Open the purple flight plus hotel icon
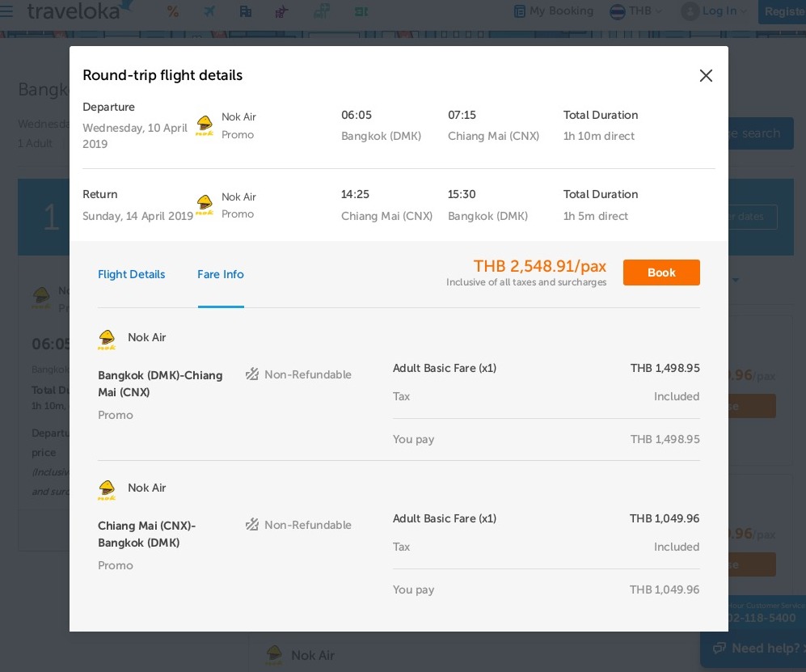806x672 pixels. coord(281,11)
